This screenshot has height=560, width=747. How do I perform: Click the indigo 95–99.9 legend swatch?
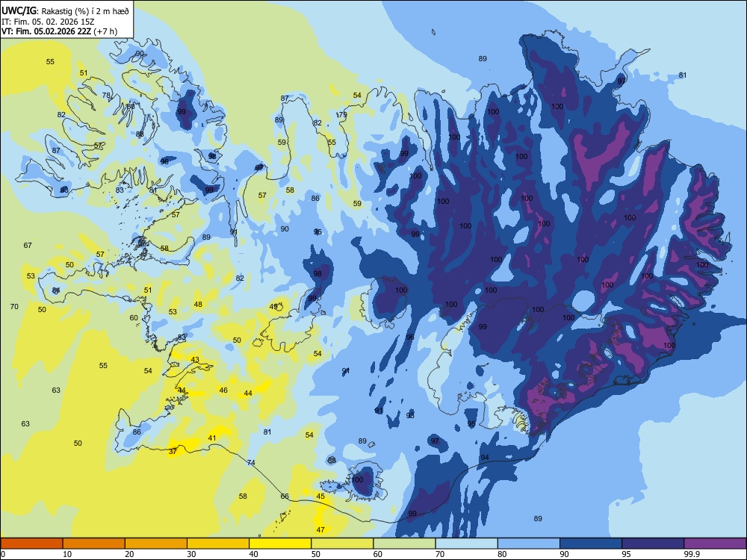653,544
